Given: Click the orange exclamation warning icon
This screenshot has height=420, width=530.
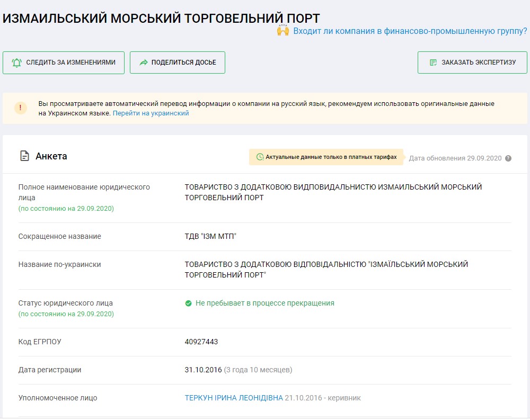Looking at the screenshot, I should click(x=21, y=108).
